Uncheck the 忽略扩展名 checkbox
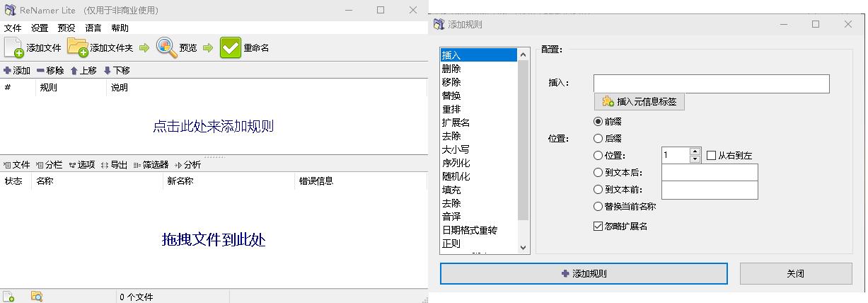The width and height of the screenshot is (868, 303). (x=598, y=227)
